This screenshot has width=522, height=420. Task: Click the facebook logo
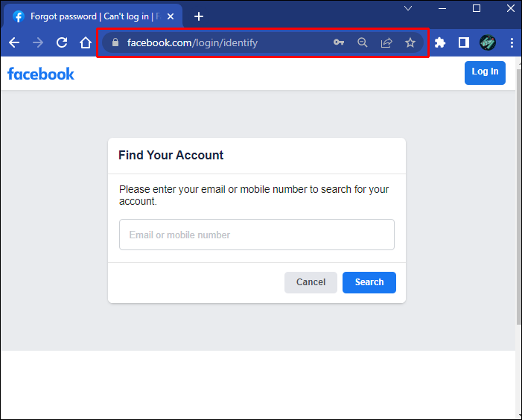(41, 74)
